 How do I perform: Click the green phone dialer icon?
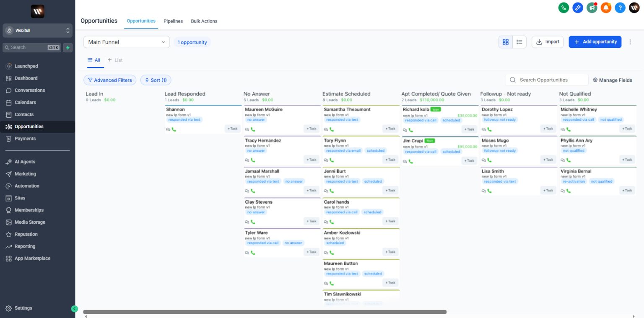tap(563, 8)
